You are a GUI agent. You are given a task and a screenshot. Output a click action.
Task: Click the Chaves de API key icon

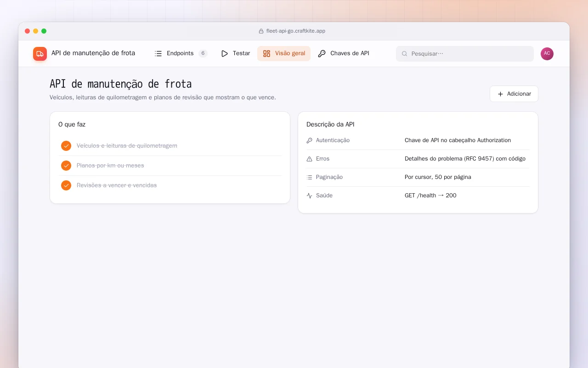(322, 53)
